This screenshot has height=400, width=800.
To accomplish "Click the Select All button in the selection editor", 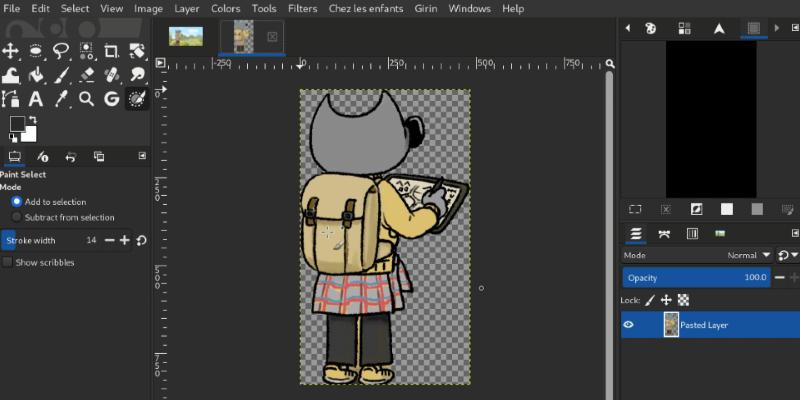I will pyautogui.click(x=635, y=209).
